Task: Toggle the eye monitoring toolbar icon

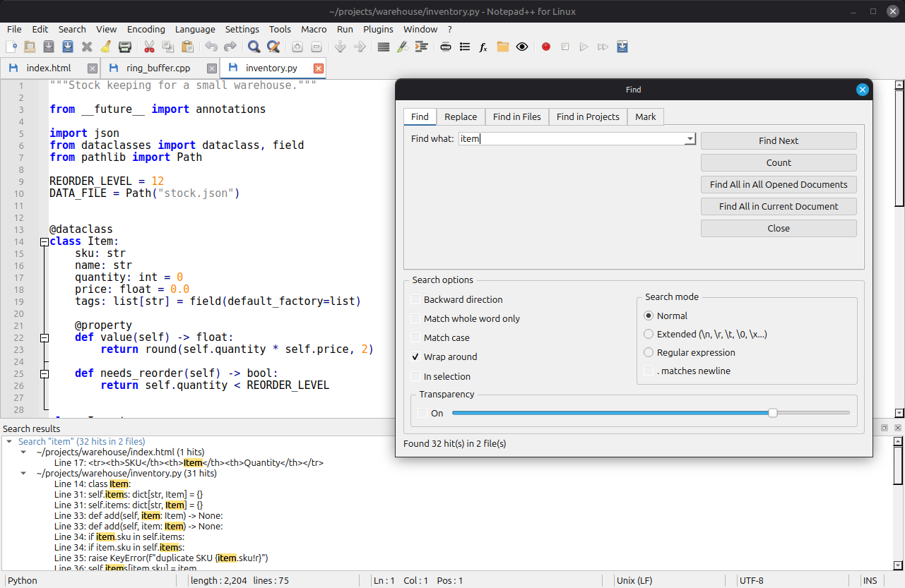Action: click(x=522, y=47)
